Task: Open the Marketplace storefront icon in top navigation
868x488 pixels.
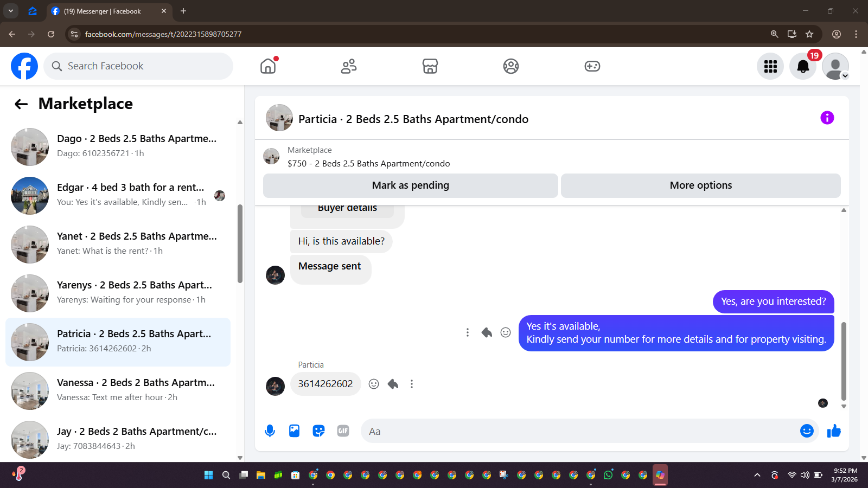Action: [x=430, y=66]
